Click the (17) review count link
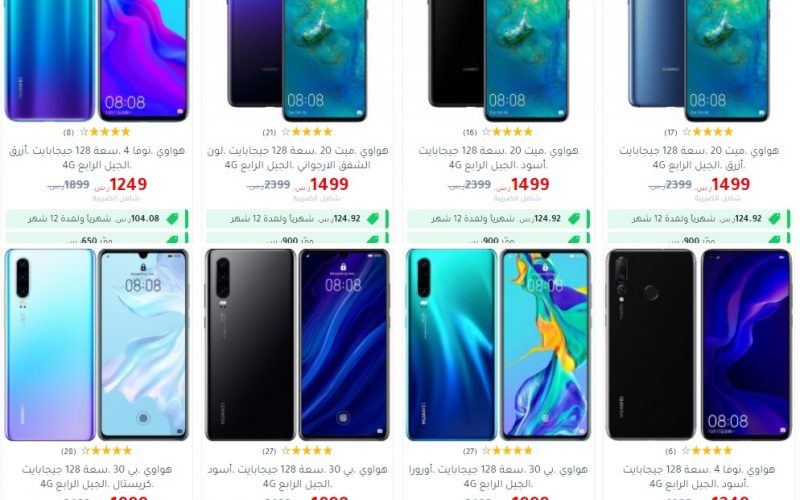The height and width of the screenshot is (500, 800). (x=670, y=133)
